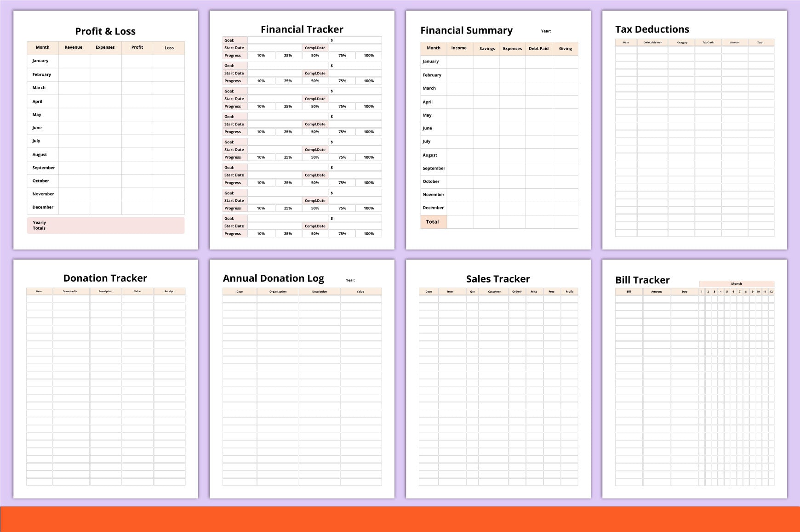Click the 75% box in the last Progress row
Screen dimensions: 800x532
click(342, 234)
